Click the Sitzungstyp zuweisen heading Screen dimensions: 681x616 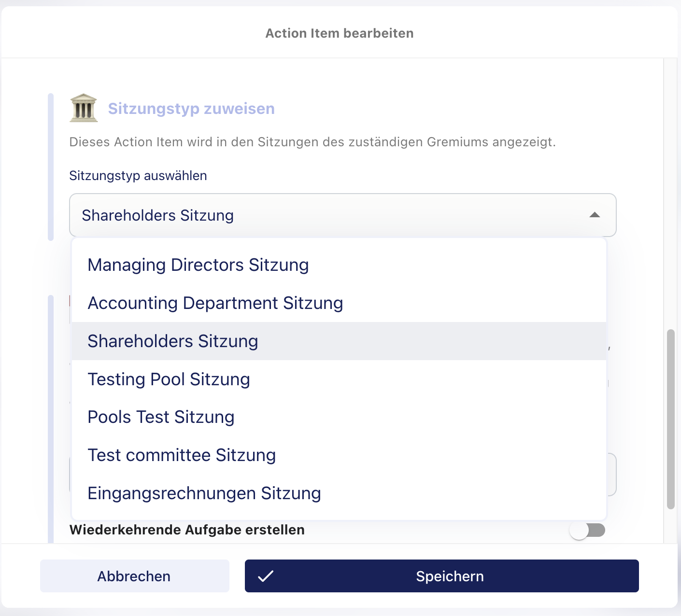[x=191, y=109]
